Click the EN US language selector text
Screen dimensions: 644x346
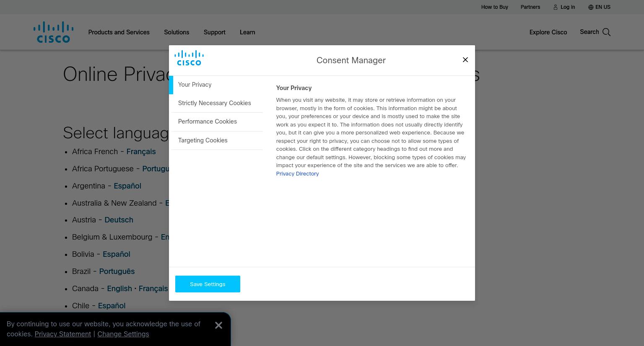click(603, 7)
